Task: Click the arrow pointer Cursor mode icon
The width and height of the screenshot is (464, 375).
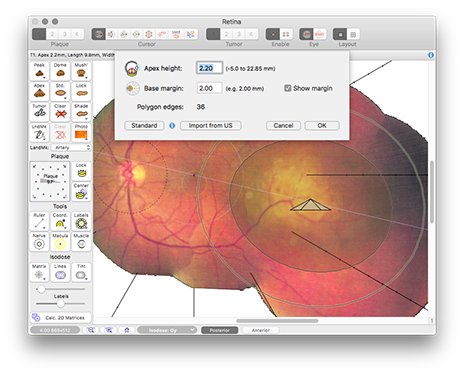Action: tap(191, 34)
